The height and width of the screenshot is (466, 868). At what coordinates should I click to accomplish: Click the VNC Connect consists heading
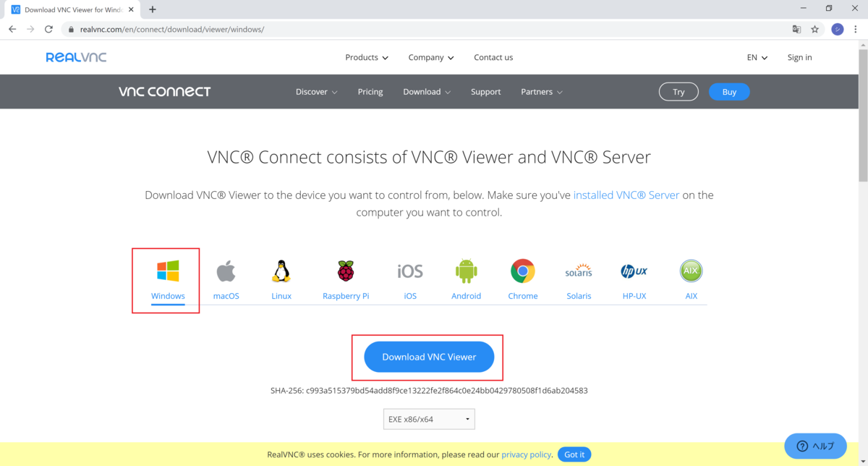tap(429, 157)
